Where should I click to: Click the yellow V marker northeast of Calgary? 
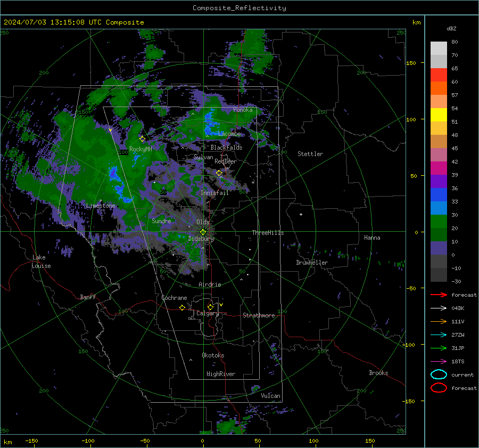[x=221, y=305]
